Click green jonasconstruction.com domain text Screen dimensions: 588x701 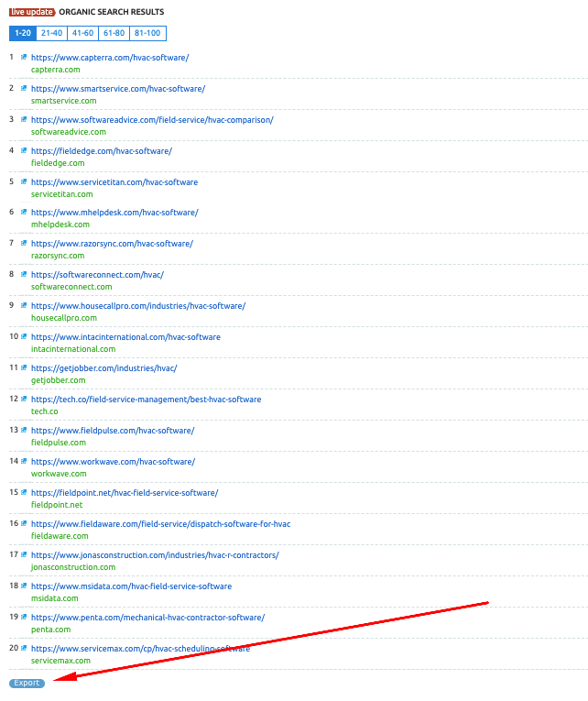coord(73,567)
